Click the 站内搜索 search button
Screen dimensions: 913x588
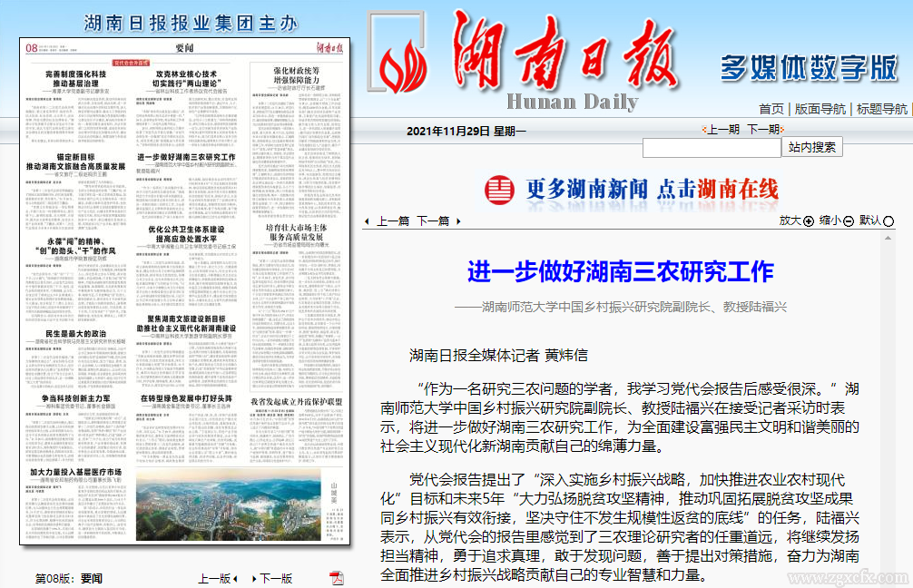[812, 147]
